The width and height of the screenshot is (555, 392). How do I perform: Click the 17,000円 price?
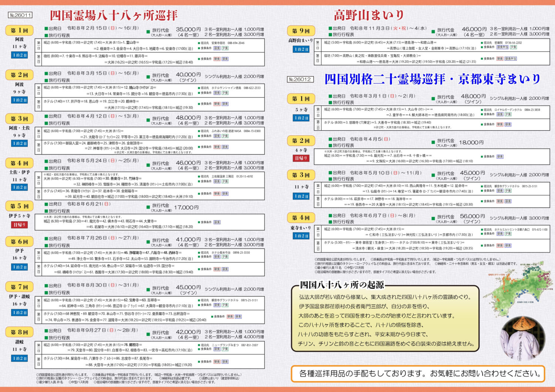pyautogui.click(x=186, y=207)
